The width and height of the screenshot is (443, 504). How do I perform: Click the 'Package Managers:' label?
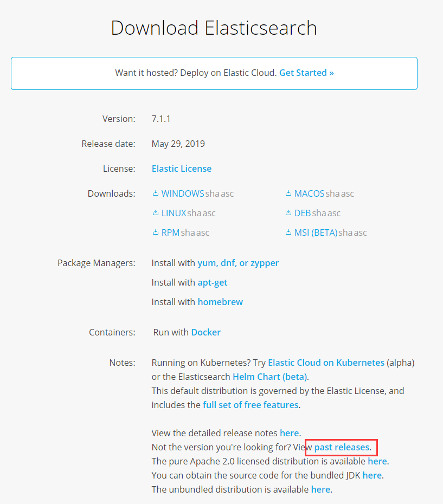coord(97,263)
